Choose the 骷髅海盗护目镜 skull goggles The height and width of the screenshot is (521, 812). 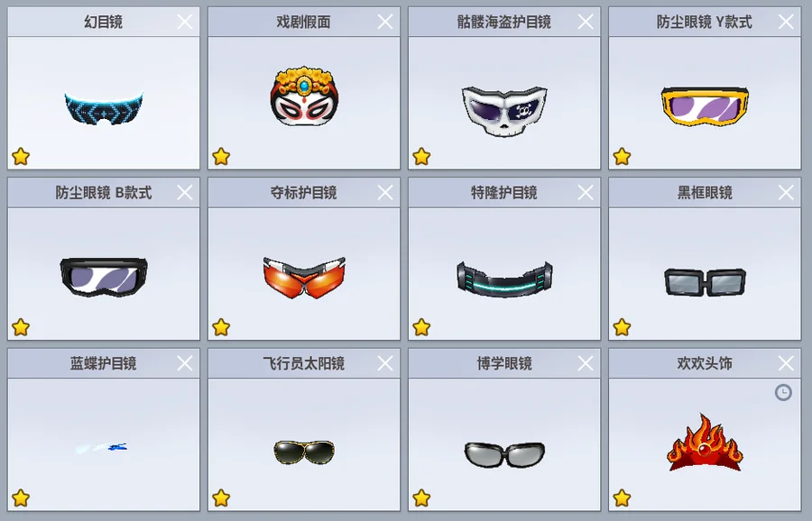click(x=504, y=111)
